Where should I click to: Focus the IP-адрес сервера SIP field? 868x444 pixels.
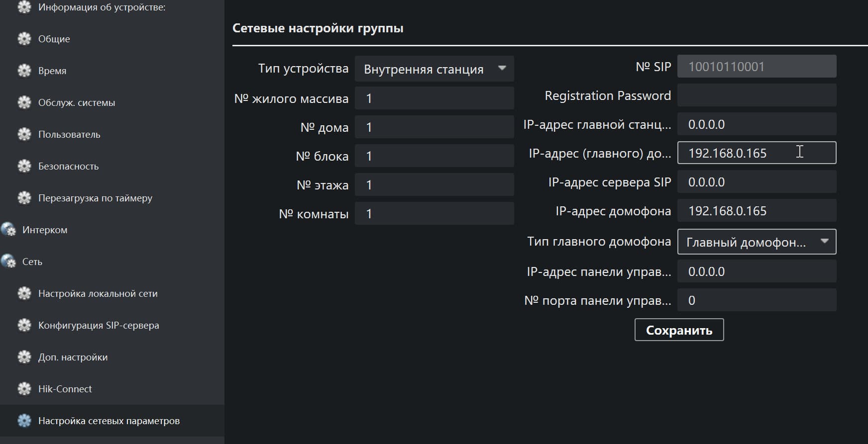coord(757,182)
